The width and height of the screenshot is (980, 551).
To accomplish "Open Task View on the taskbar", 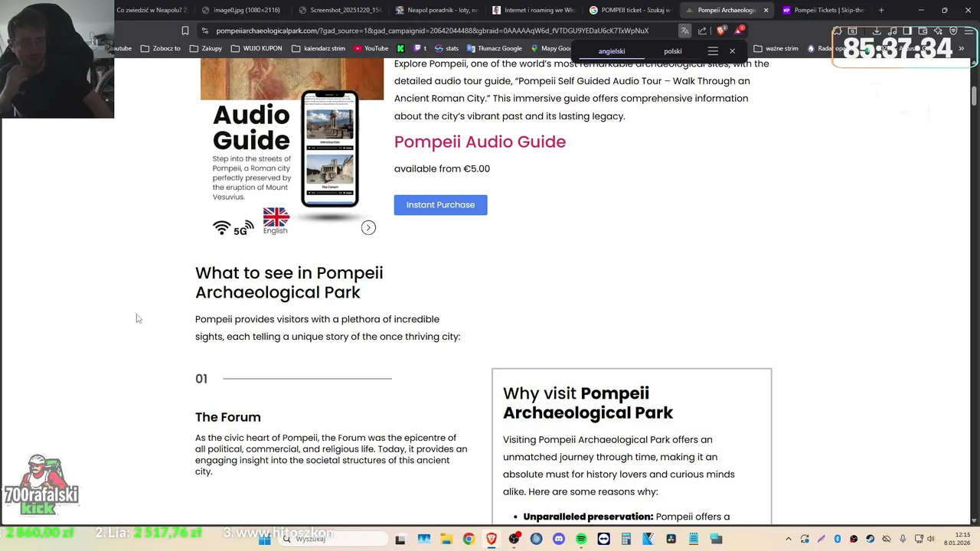I will coord(400,540).
